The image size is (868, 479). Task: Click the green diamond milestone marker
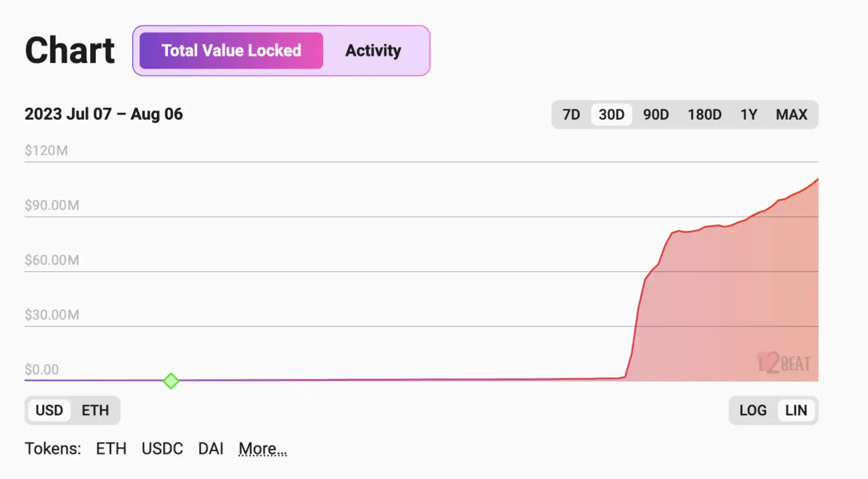[171, 381]
